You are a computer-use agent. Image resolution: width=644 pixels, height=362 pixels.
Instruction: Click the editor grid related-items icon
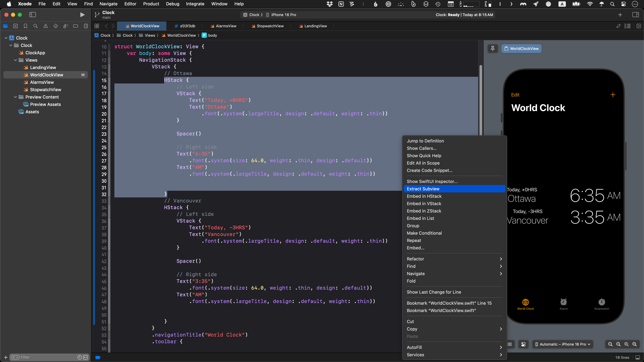[97, 26]
